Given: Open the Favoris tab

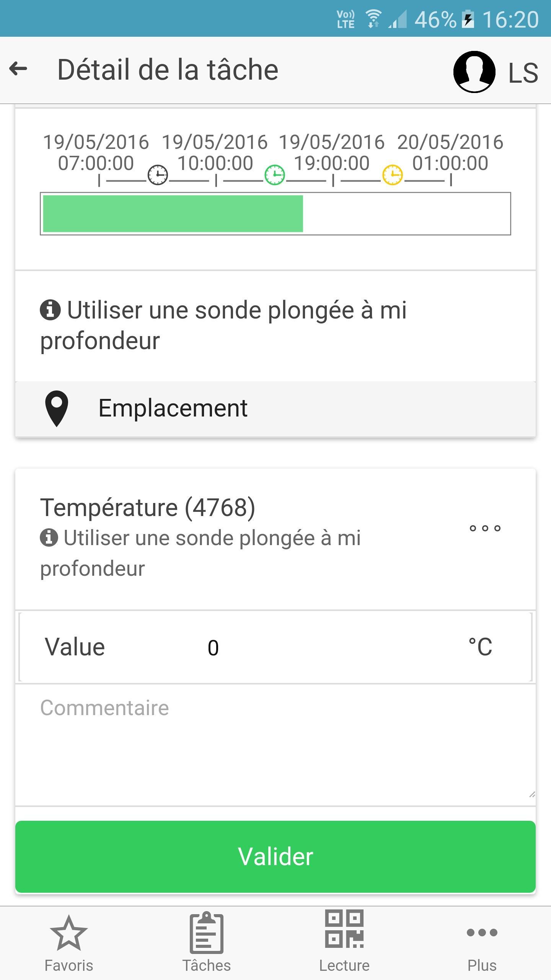Looking at the screenshot, I should (69, 944).
